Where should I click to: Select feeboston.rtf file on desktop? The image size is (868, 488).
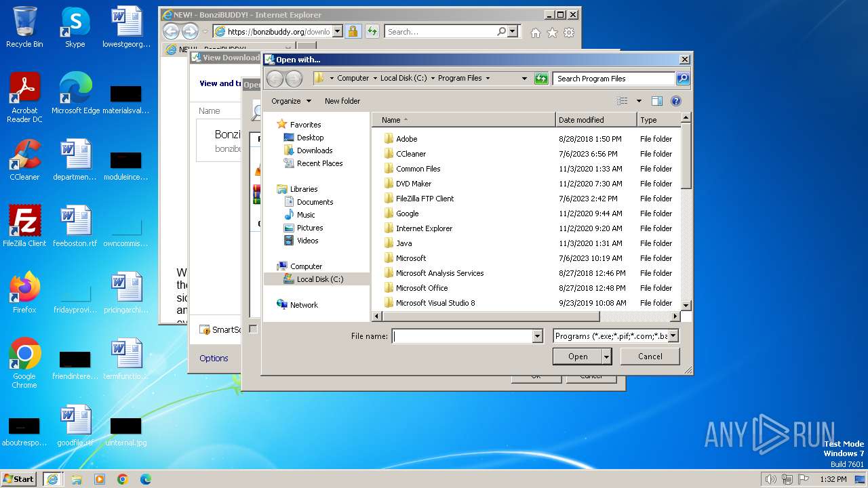[75, 226]
